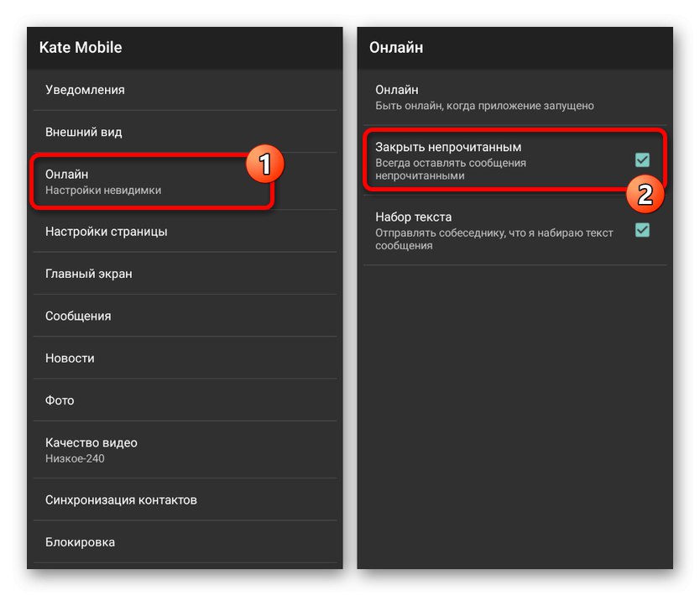Toggle the Набор текста checkbox
The height and width of the screenshot is (596, 700).
[642, 230]
